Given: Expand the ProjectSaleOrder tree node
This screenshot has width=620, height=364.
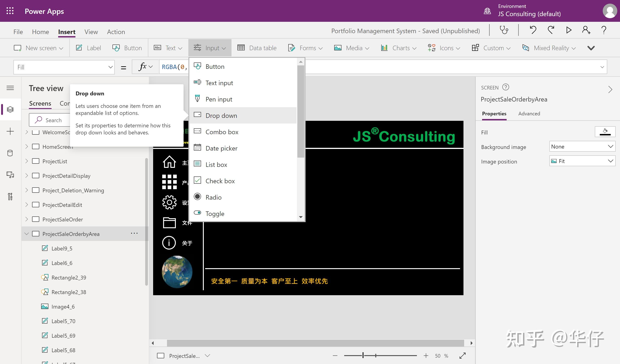Looking at the screenshot, I should [x=27, y=219].
